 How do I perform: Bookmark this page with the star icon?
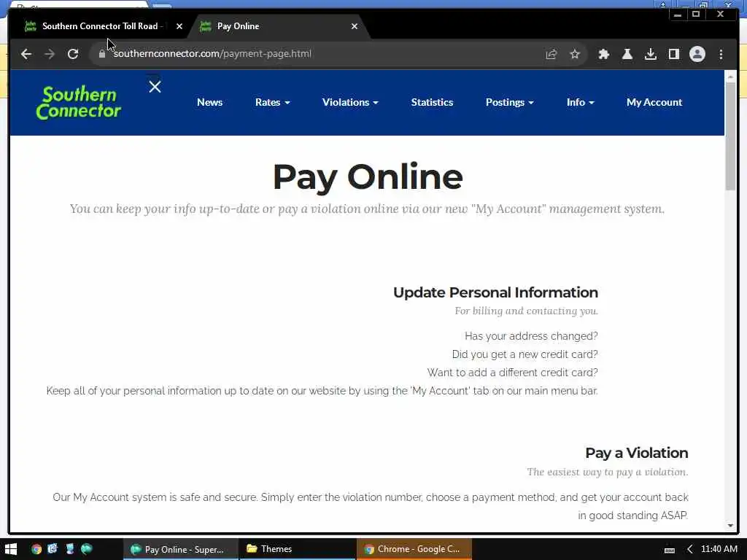pyautogui.click(x=575, y=54)
